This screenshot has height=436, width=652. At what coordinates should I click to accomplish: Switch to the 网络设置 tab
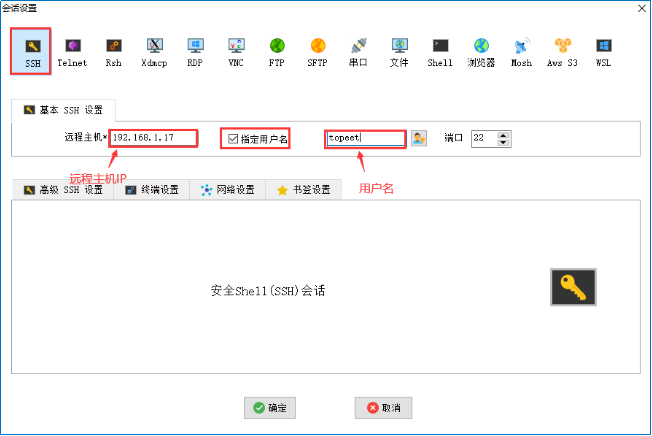(228, 190)
